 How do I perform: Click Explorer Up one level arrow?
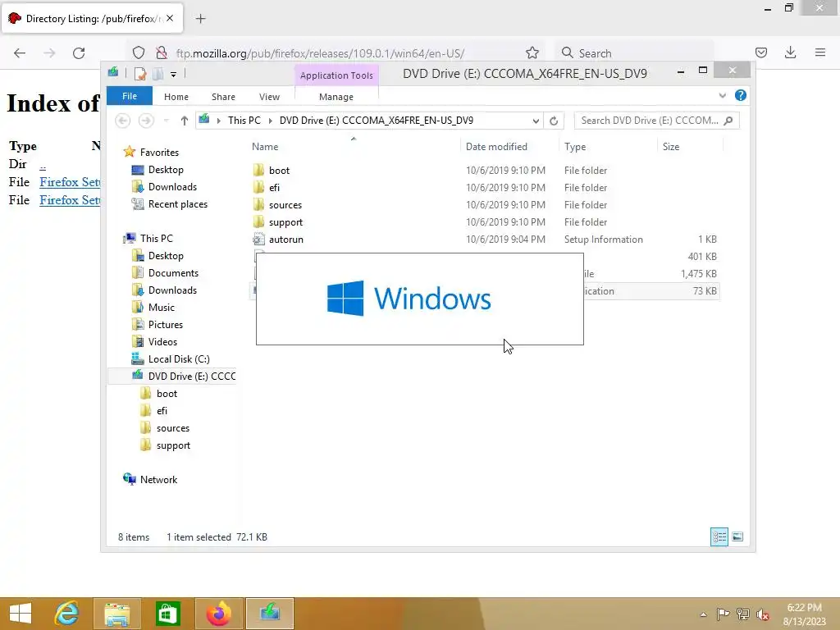coord(185,121)
